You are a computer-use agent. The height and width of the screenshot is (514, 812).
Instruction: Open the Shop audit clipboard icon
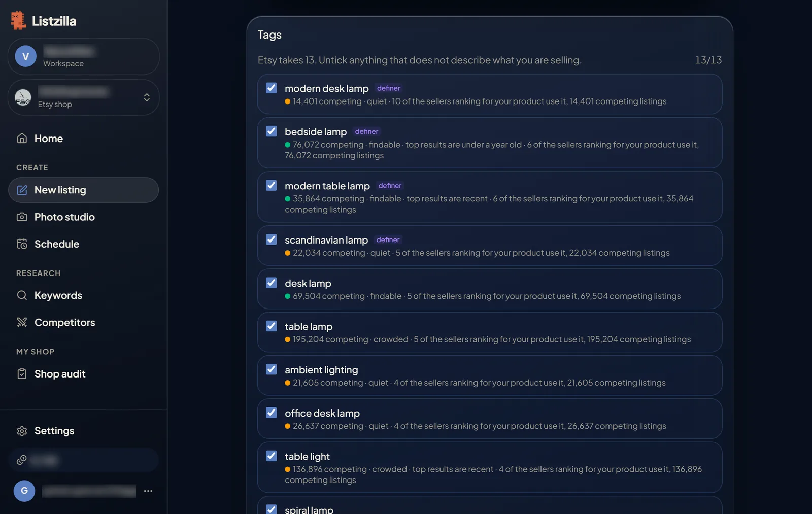[x=22, y=374]
